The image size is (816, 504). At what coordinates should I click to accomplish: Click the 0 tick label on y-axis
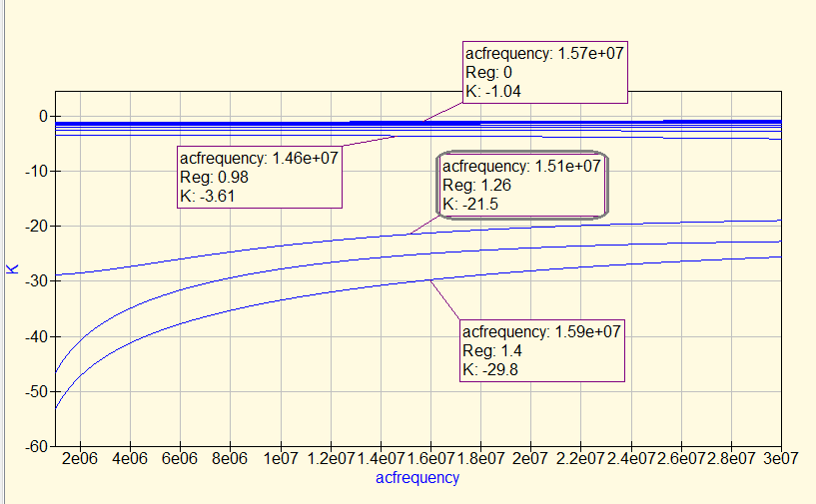[42, 117]
